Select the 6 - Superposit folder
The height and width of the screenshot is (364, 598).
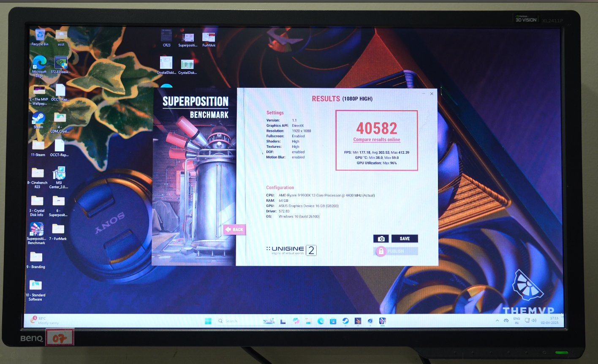58,206
